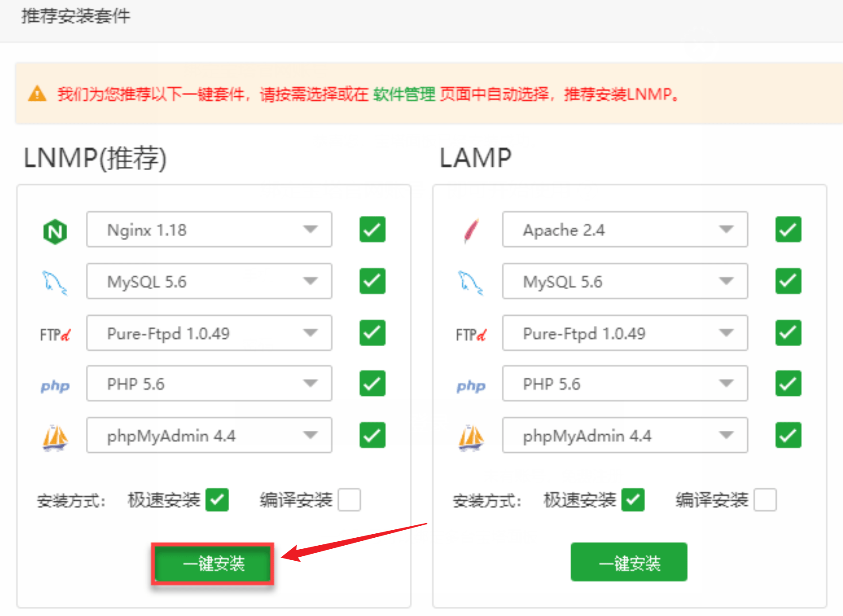The image size is (843, 616).
Task: Click the FTPd icon in LNMP section
Action: [x=55, y=333]
